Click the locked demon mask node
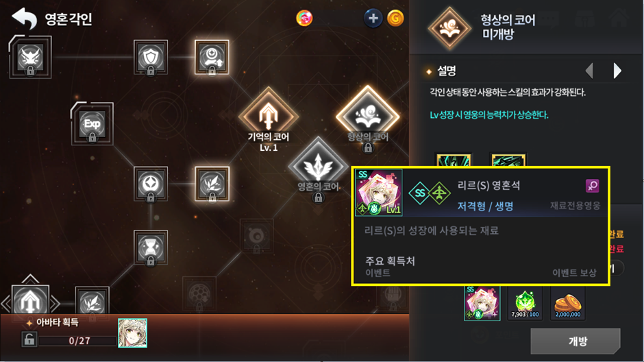Image resolution: width=644 pixels, height=362 pixels. coord(30,57)
